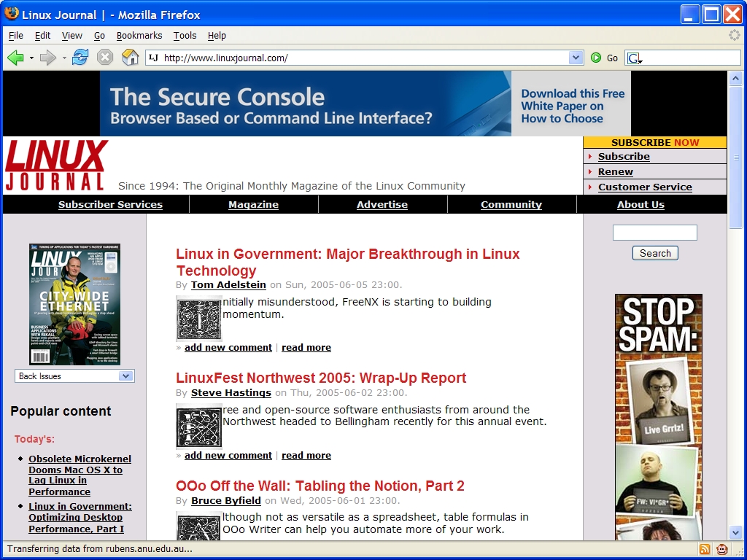Open the Google search engine icon selector
Viewport: 747px width, 560px height.
point(634,58)
